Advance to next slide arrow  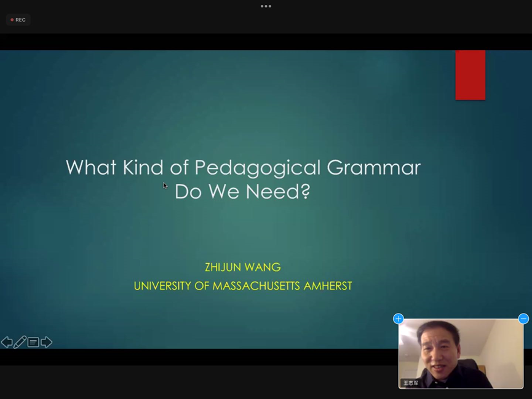[47, 342]
